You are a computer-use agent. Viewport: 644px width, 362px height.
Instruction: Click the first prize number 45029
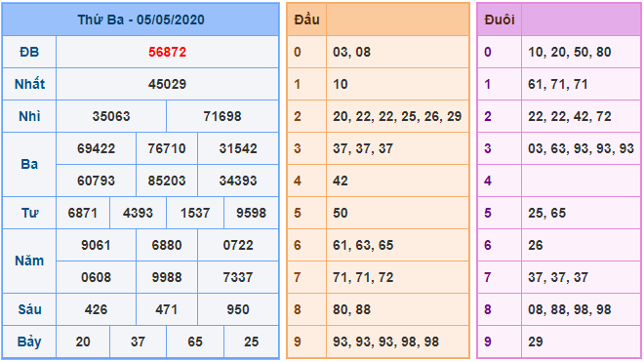pos(167,84)
